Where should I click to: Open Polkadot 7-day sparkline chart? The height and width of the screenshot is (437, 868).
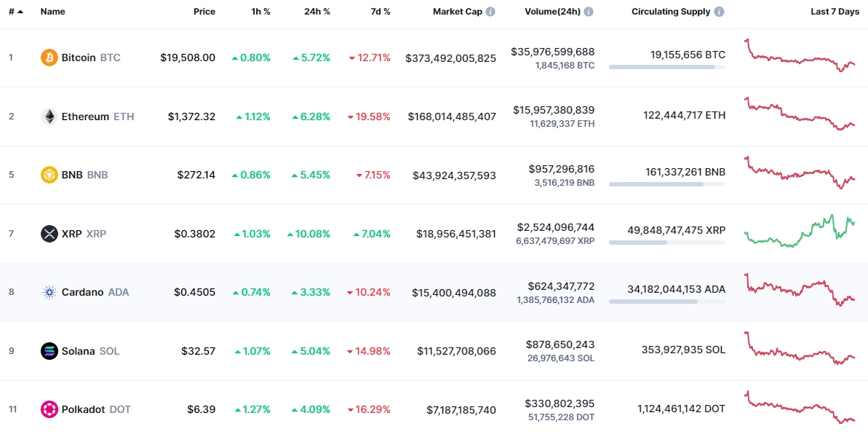tap(800, 407)
